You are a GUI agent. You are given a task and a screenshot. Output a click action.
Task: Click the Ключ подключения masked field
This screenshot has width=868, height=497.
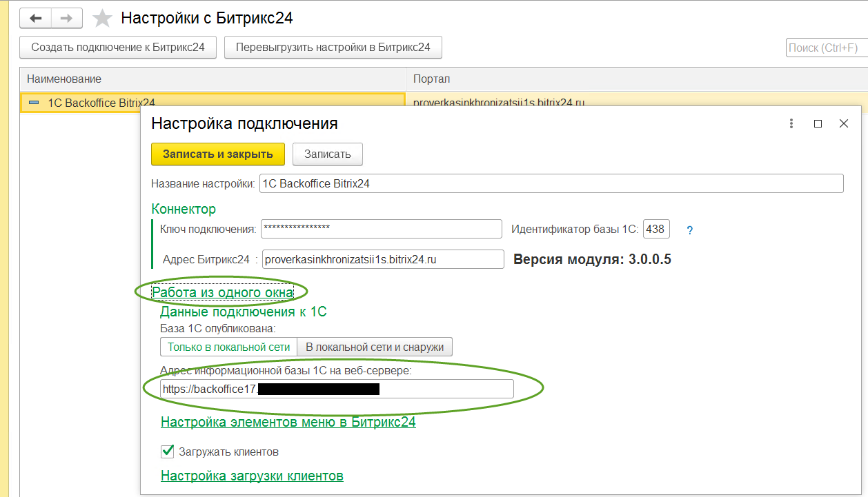382,229
